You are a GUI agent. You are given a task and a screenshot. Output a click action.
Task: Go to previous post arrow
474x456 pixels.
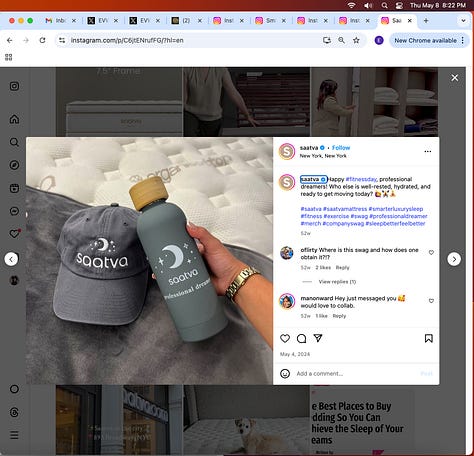click(x=11, y=259)
